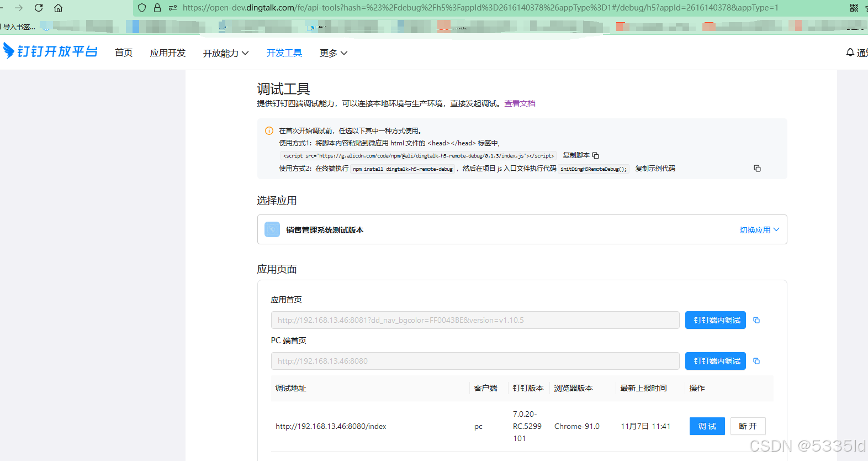Reload the page with the refresh icon

click(39, 8)
